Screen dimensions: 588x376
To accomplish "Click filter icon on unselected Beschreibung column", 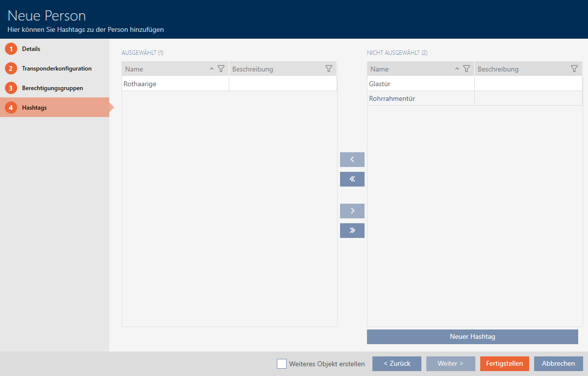I will 574,69.
